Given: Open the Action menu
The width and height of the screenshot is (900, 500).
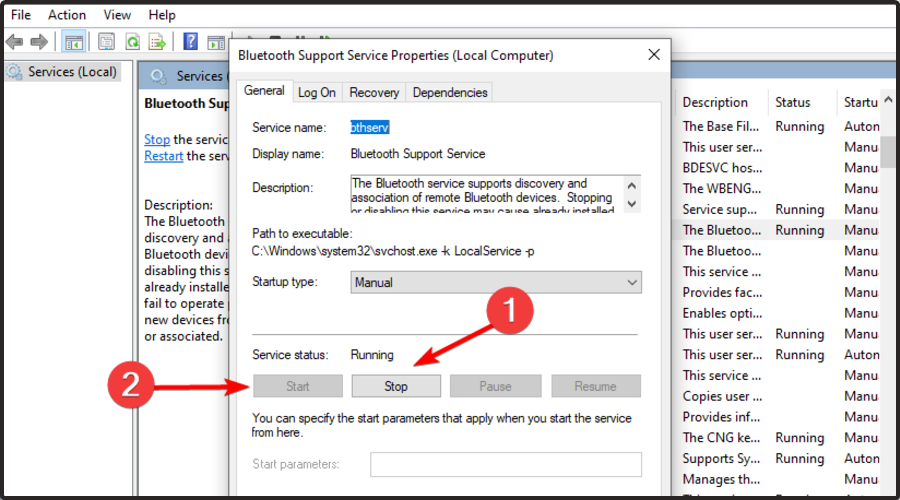Looking at the screenshot, I should (x=67, y=15).
